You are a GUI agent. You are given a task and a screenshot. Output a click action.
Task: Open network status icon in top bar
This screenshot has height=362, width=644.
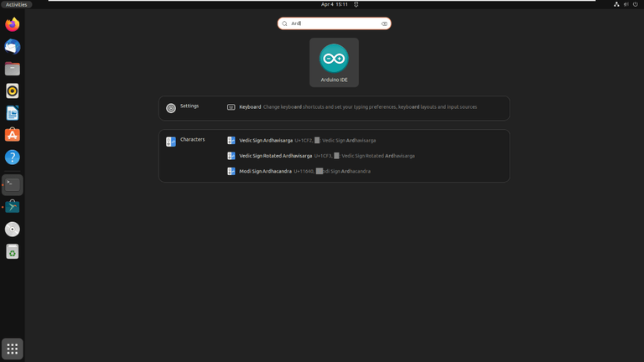coord(616,4)
